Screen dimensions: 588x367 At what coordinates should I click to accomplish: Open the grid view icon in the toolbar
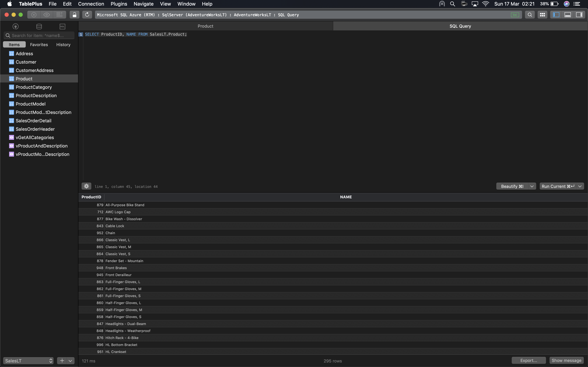pos(542,15)
